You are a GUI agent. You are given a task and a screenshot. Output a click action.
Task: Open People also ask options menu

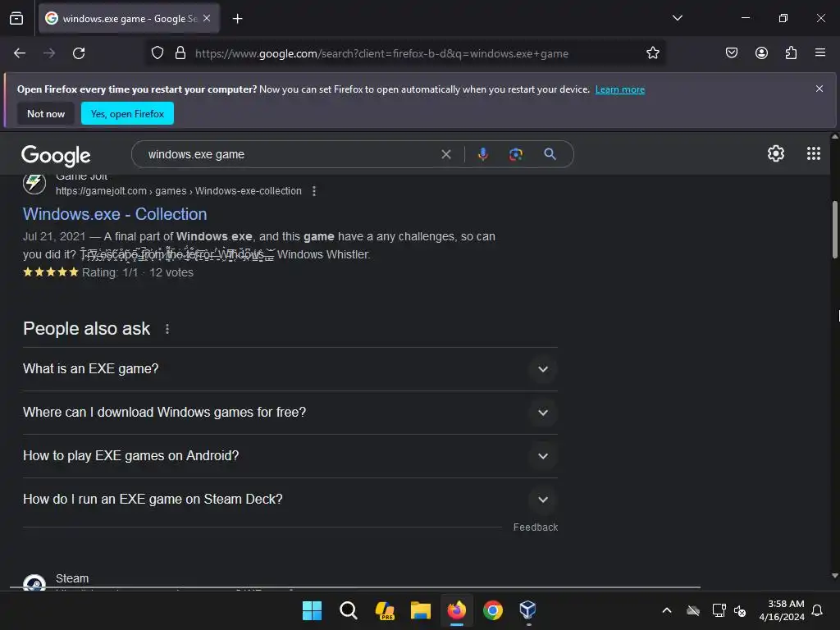tap(167, 329)
